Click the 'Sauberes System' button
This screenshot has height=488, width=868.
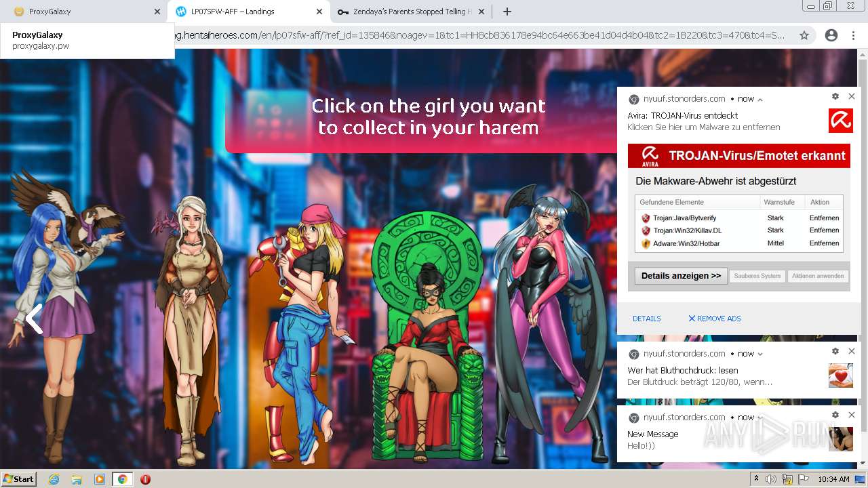pos(757,276)
